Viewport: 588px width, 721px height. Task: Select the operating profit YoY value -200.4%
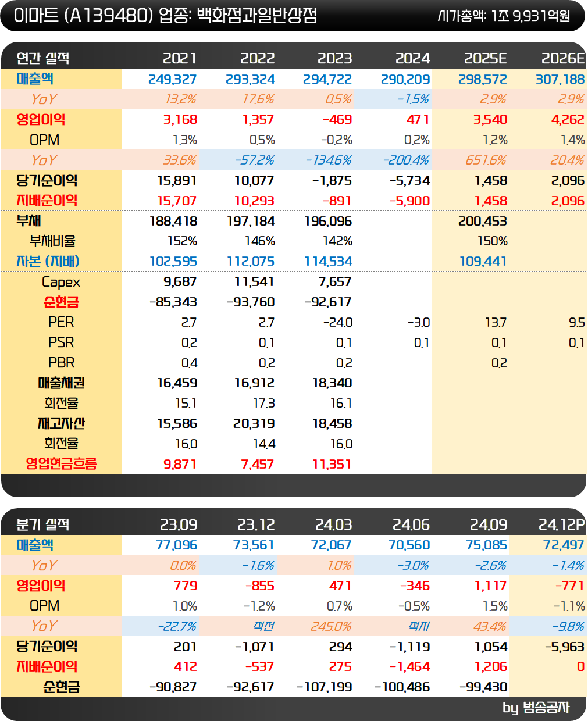[x=406, y=160]
